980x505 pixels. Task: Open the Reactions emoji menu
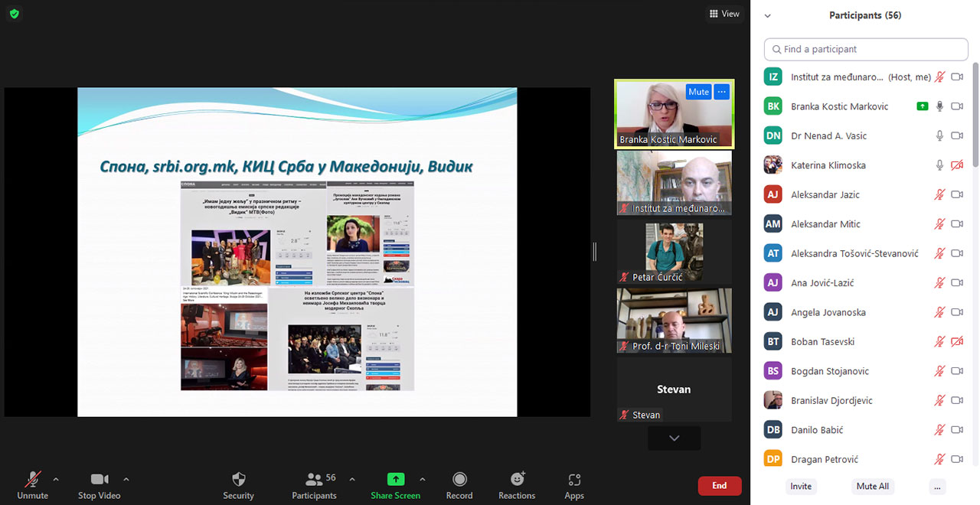click(x=517, y=485)
